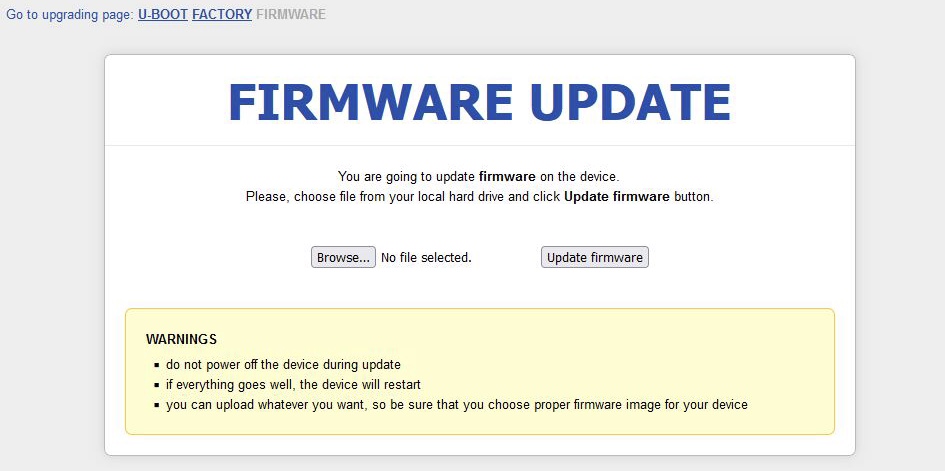The image size is (945, 471).
Task: Click the Browse... file chooser button
Action: [343, 257]
